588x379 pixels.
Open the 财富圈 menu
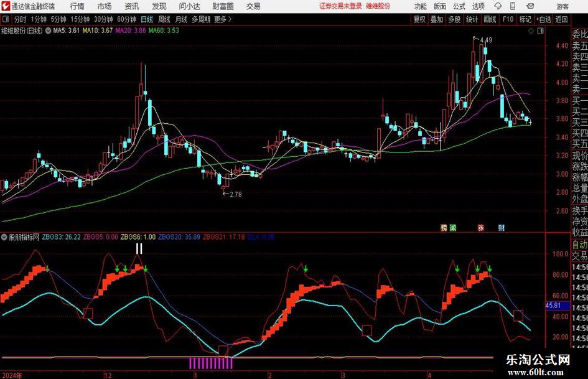pyautogui.click(x=223, y=6)
